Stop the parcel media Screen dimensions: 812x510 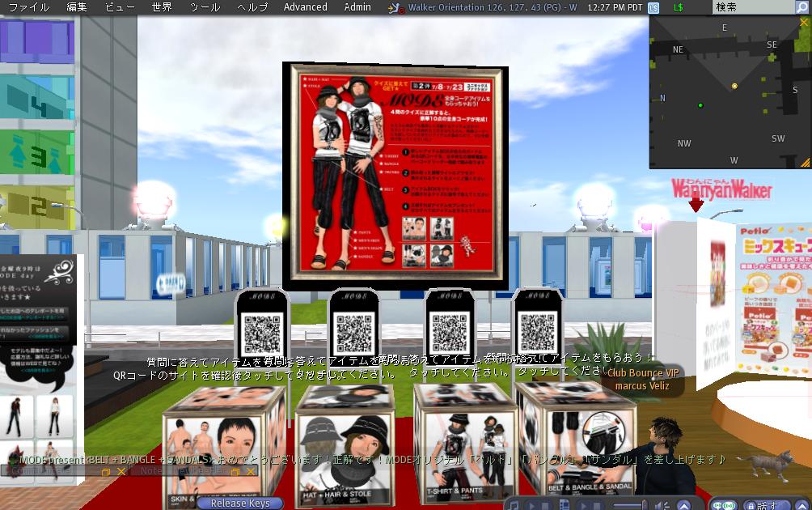point(597,505)
